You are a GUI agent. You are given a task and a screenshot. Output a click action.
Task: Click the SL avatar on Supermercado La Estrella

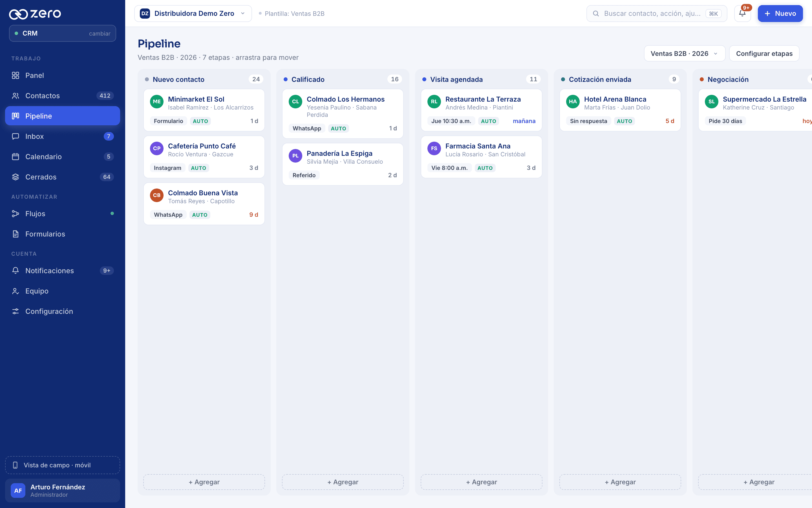711,102
